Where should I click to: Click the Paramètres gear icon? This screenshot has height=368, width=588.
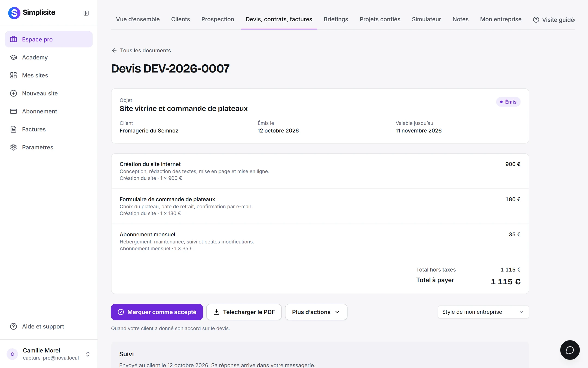(x=14, y=147)
